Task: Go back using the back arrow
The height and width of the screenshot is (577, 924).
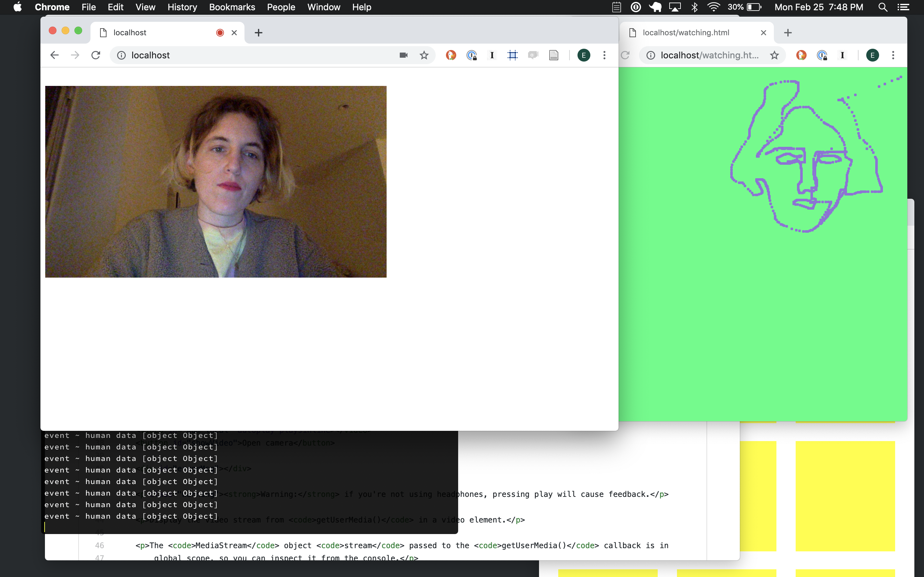Action: (x=55, y=55)
